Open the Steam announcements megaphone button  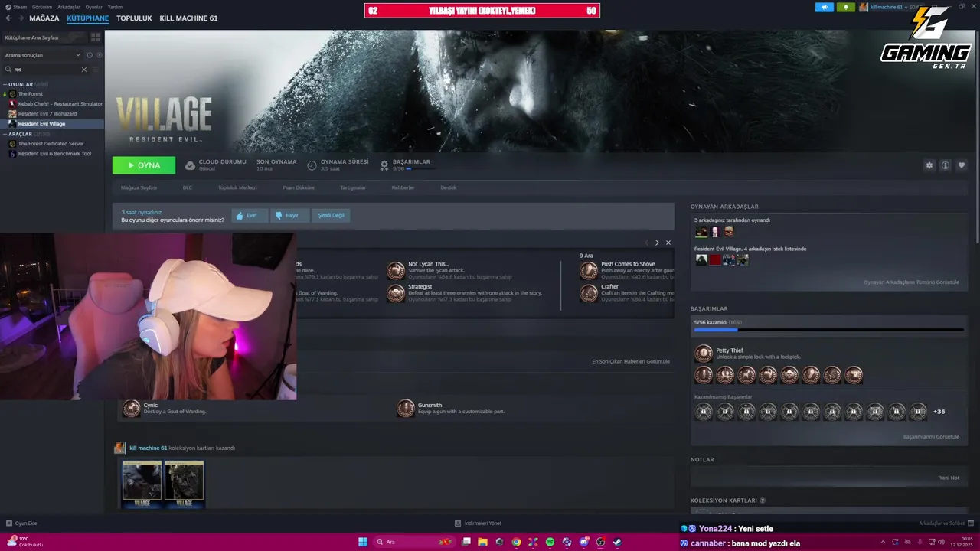coord(825,7)
